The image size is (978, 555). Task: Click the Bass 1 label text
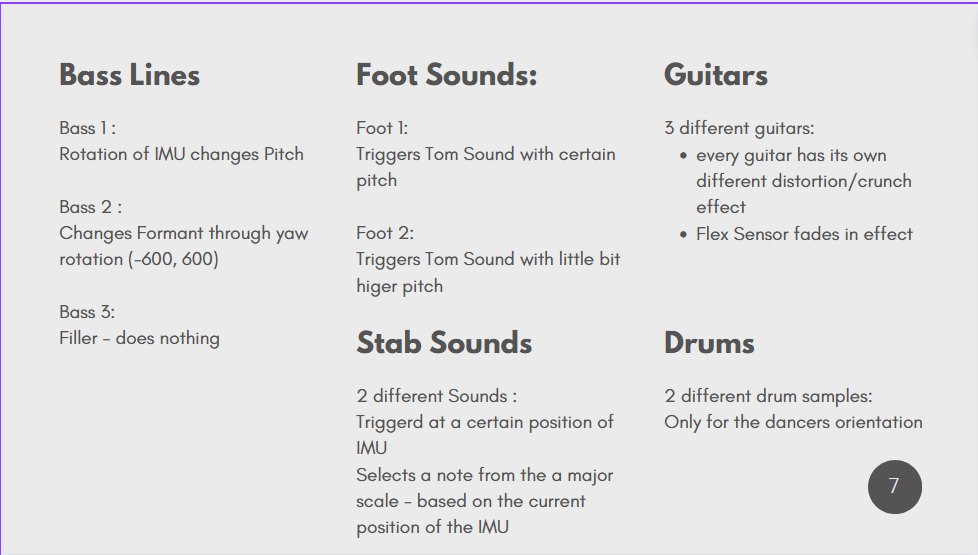click(x=87, y=128)
